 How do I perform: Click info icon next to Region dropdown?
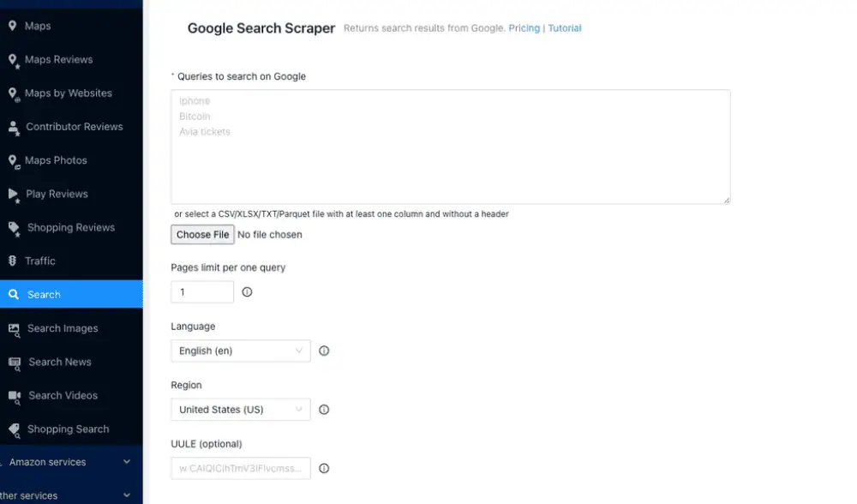tap(324, 410)
